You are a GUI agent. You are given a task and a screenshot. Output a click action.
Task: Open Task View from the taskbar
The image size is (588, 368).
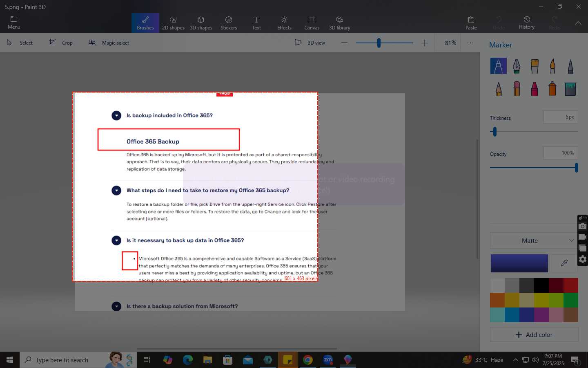point(147,360)
